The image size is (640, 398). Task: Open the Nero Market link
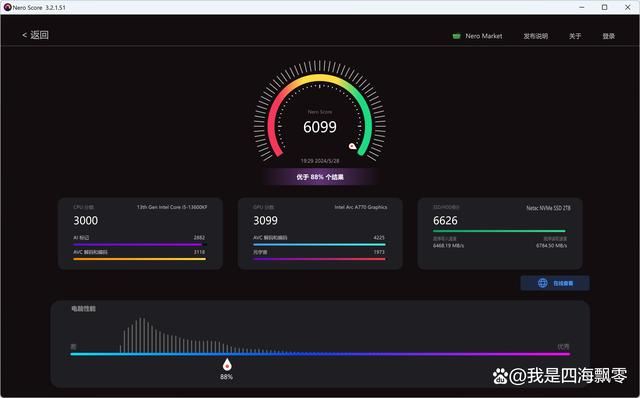[x=477, y=36]
